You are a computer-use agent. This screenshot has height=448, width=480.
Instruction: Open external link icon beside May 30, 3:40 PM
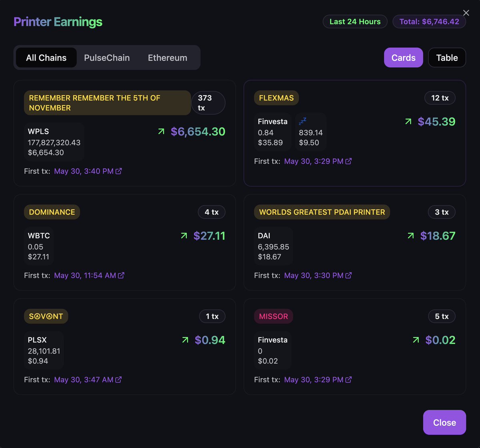click(118, 171)
